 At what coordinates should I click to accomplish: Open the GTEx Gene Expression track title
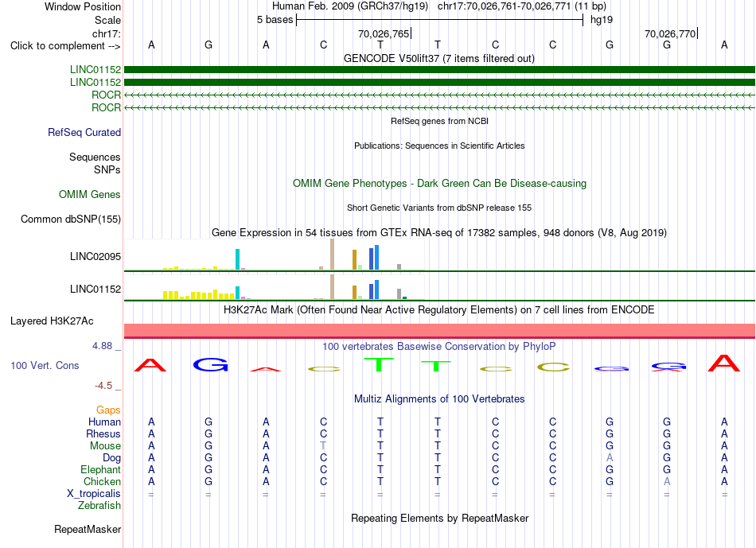point(439,233)
